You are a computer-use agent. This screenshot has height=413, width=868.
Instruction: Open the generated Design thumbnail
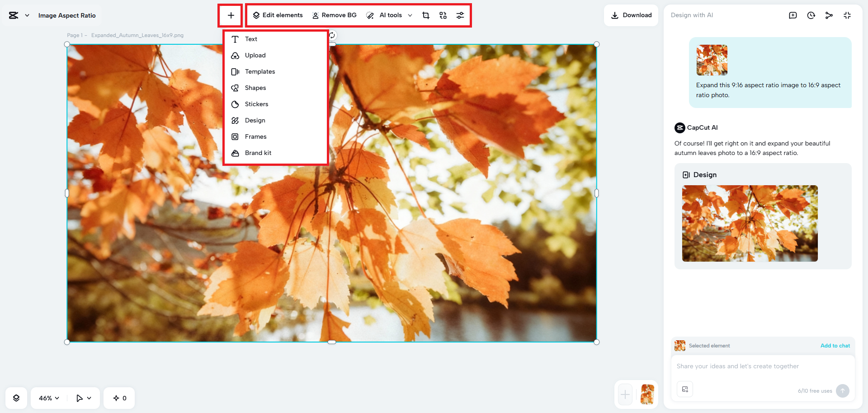point(750,223)
